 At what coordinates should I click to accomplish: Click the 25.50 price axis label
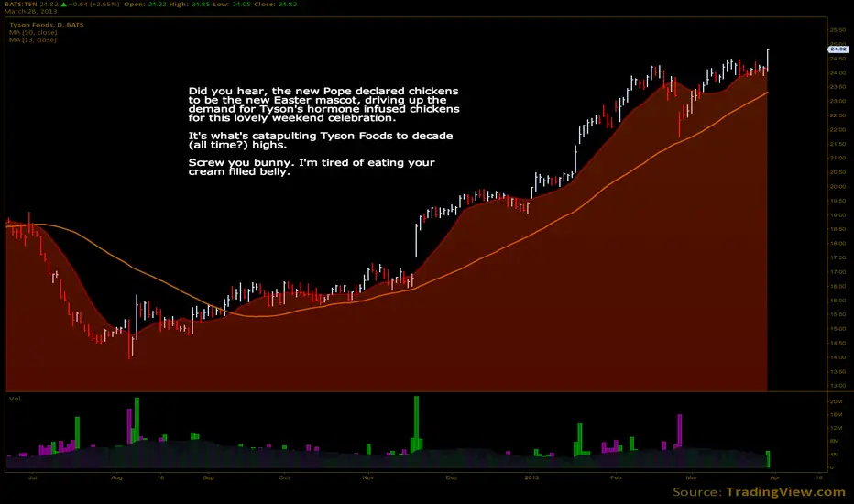click(x=838, y=30)
